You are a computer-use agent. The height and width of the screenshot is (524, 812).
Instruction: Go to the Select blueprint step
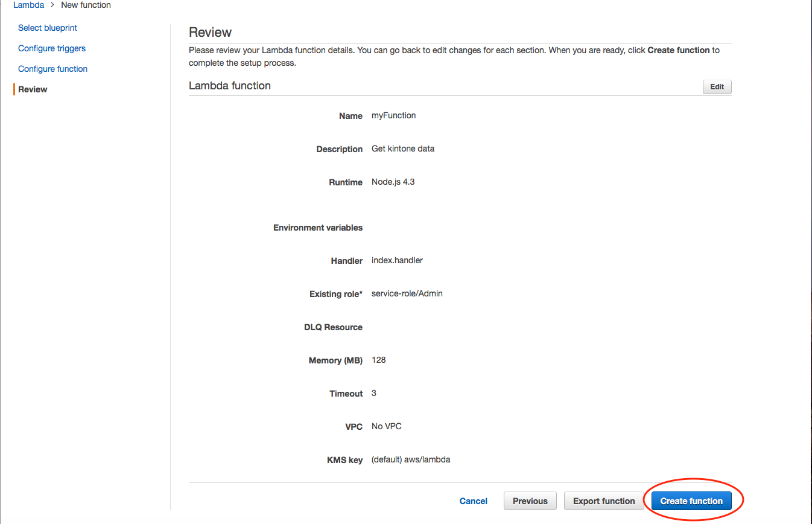(48, 28)
